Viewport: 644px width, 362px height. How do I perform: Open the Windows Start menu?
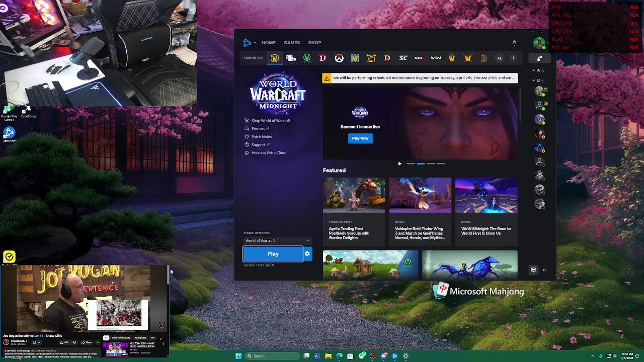[238, 356]
